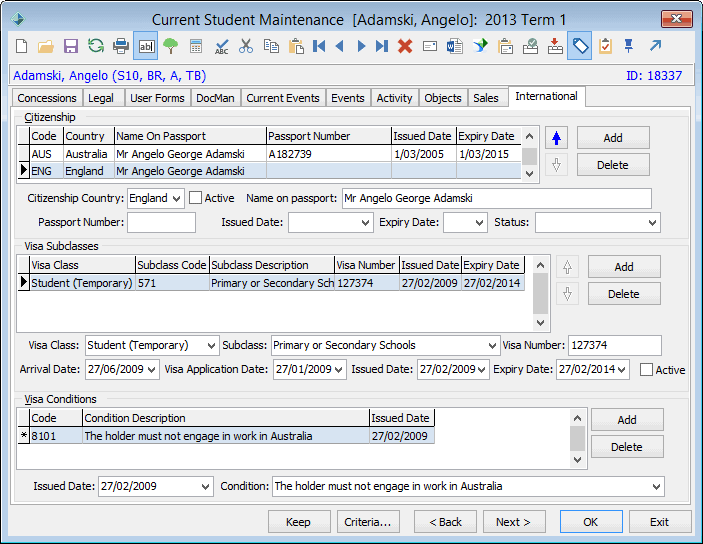Switch to Current Events tab
Screen dimensions: 703x544
tap(283, 98)
